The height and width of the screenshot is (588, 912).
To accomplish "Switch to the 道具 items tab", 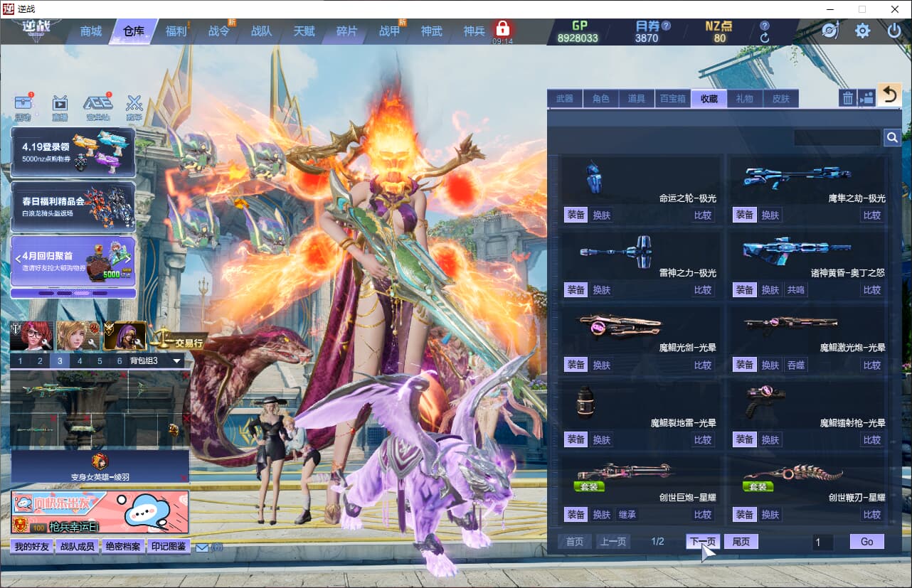I will click(x=637, y=99).
